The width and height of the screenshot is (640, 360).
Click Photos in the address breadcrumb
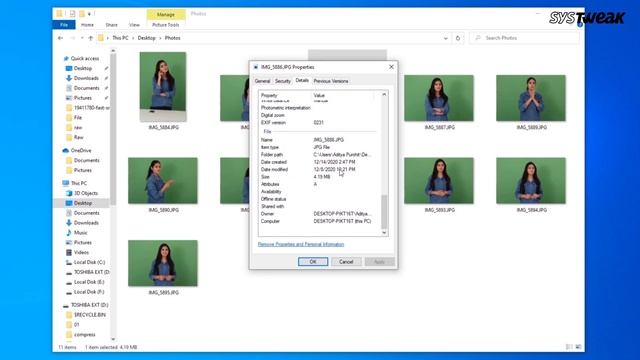[x=172, y=38]
